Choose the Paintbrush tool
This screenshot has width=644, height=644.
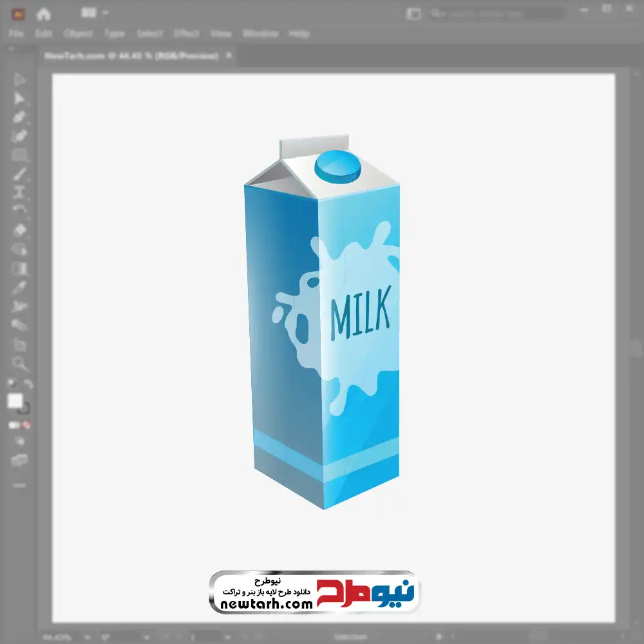click(x=19, y=173)
